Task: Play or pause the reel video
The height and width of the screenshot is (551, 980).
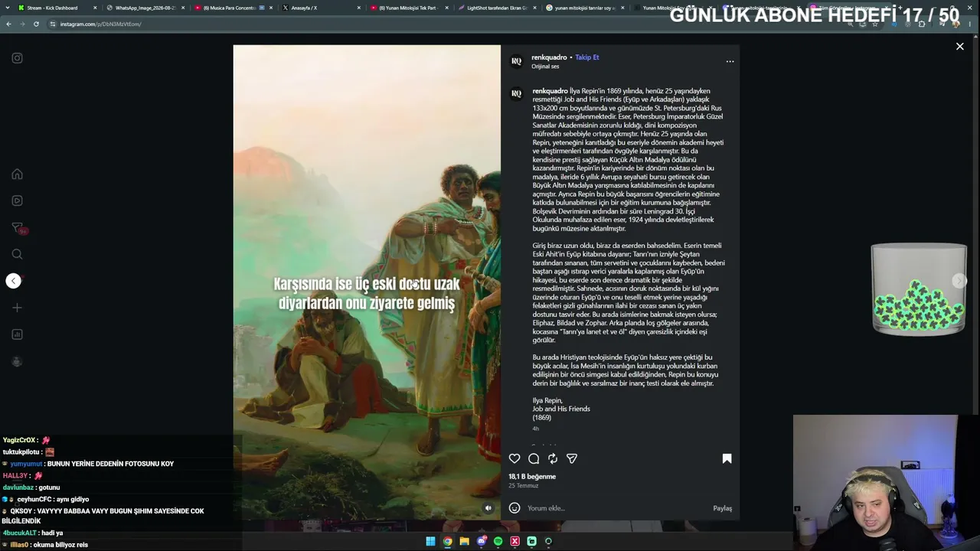Action: pyautogui.click(x=367, y=282)
